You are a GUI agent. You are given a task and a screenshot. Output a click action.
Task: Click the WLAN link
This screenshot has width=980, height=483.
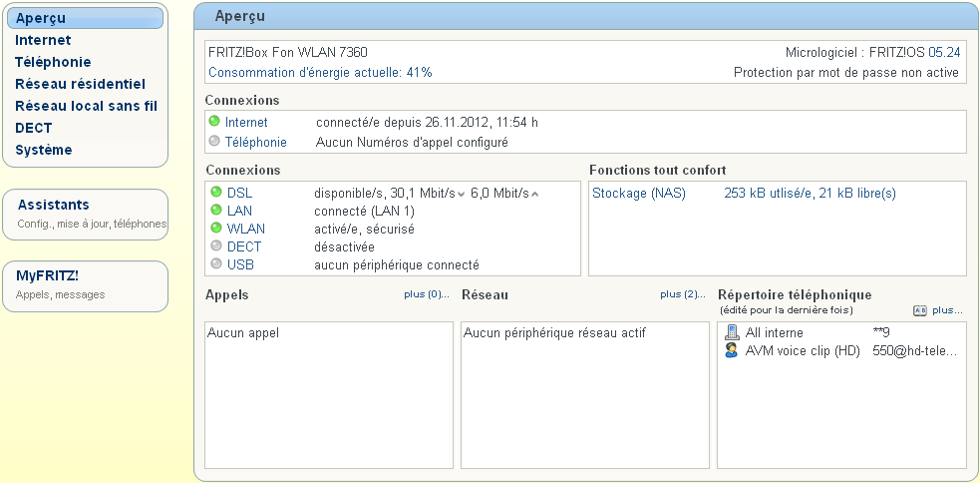coord(245,229)
